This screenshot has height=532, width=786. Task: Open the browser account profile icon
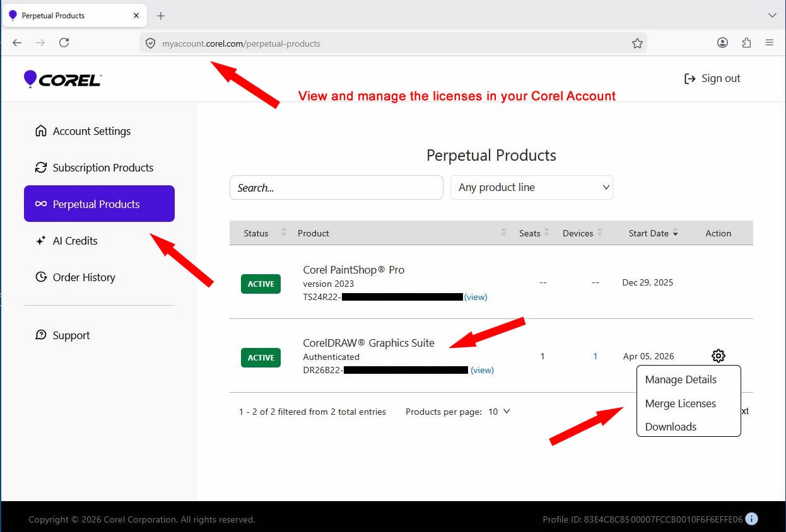(x=723, y=43)
